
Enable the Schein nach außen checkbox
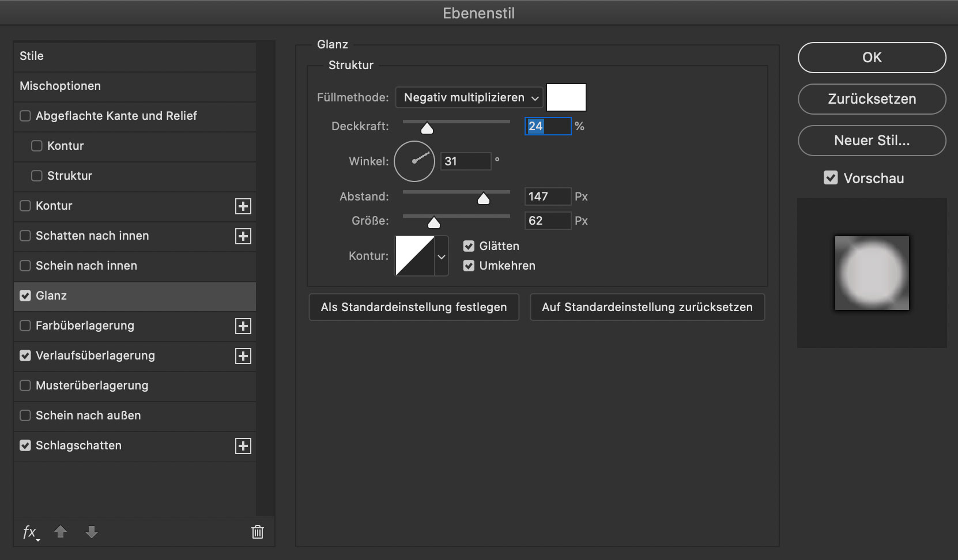click(25, 415)
